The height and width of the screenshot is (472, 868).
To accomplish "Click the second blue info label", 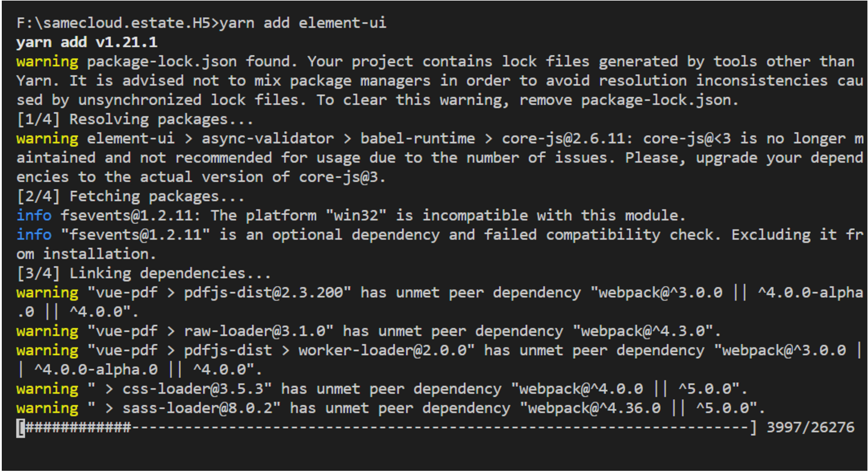I will point(34,235).
